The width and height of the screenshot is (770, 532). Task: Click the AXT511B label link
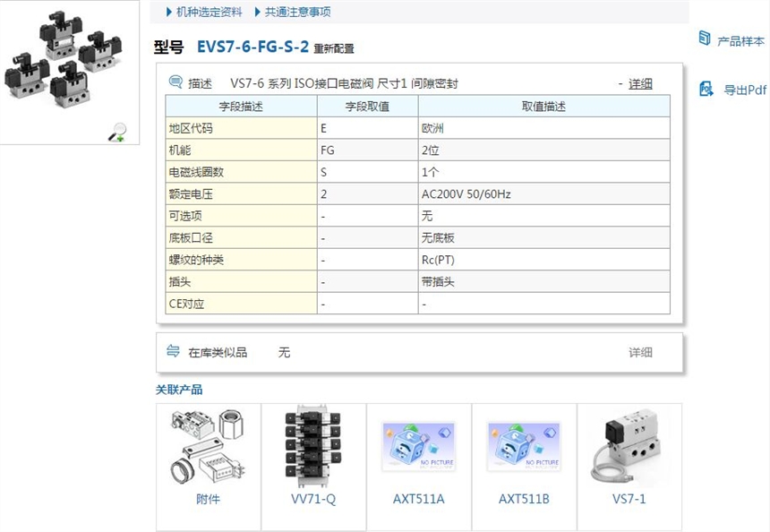click(524, 499)
